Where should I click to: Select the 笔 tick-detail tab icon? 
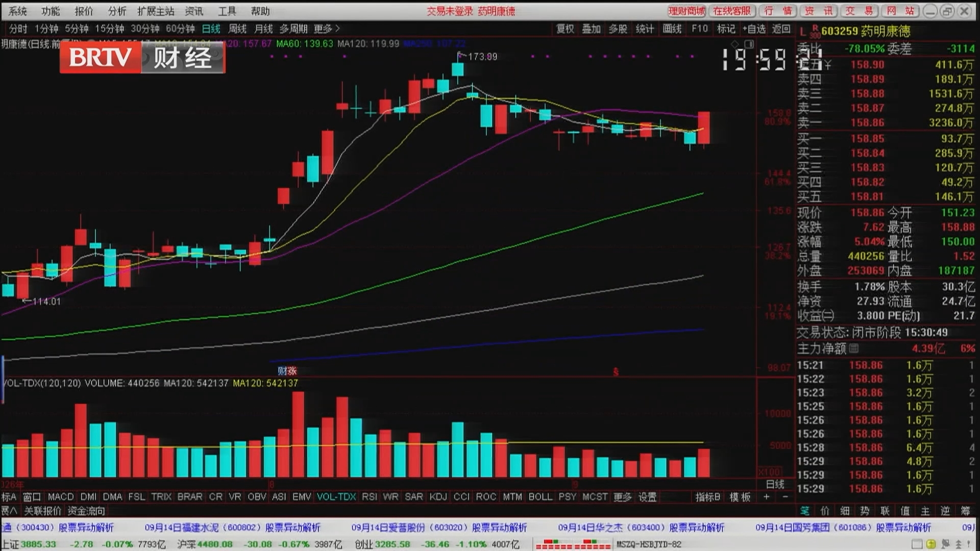pos(805,511)
